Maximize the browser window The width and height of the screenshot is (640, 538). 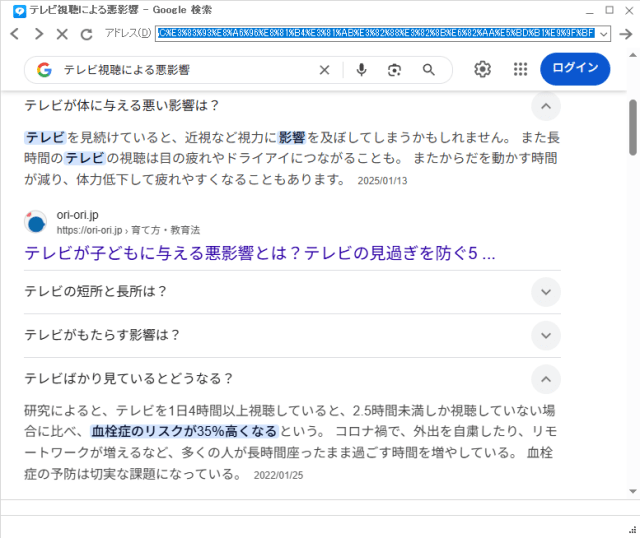coord(609,10)
